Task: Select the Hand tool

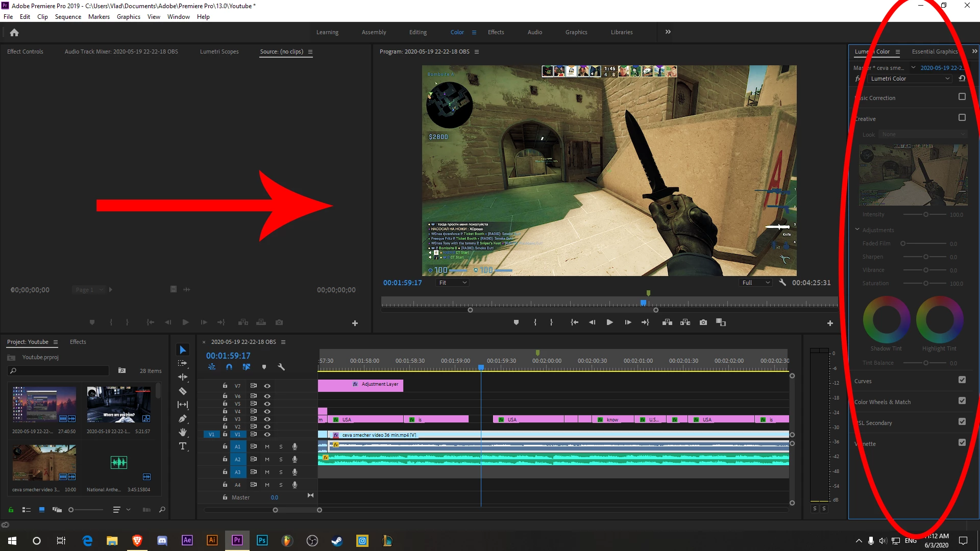Action: click(x=182, y=433)
